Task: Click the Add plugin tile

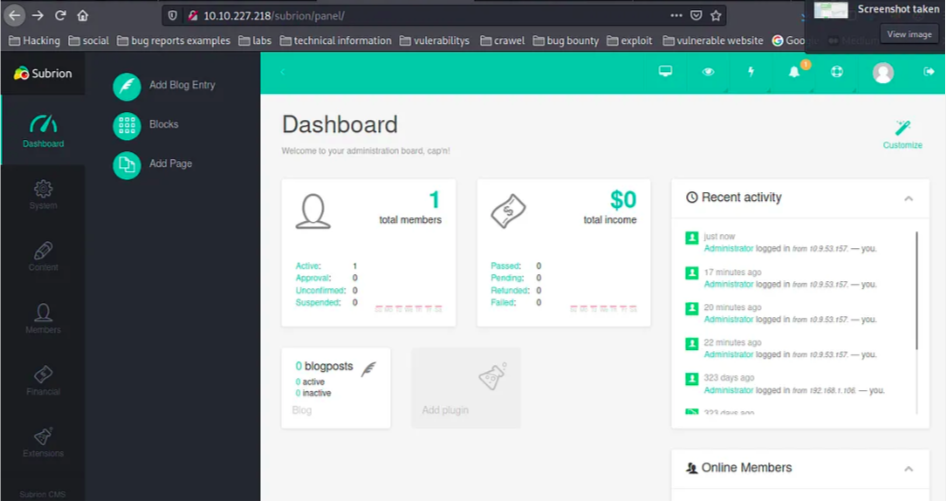Action: pyautogui.click(x=466, y=388)
